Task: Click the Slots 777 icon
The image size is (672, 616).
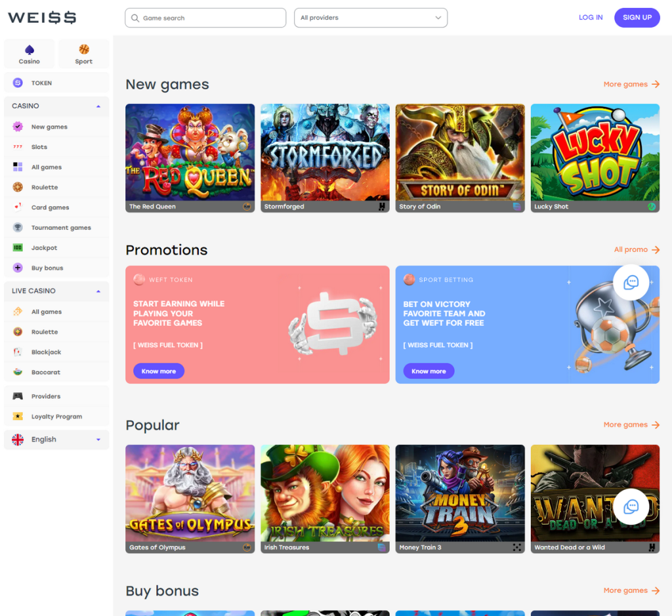Action: click(x=18, y=146)
